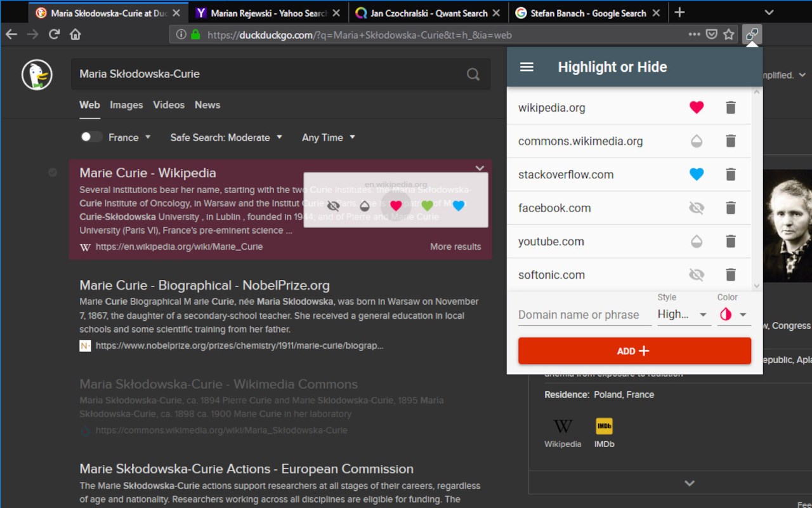
Task: Bookmark this page with the star icon
Action: pyautogui.click(x=729, y=34)
